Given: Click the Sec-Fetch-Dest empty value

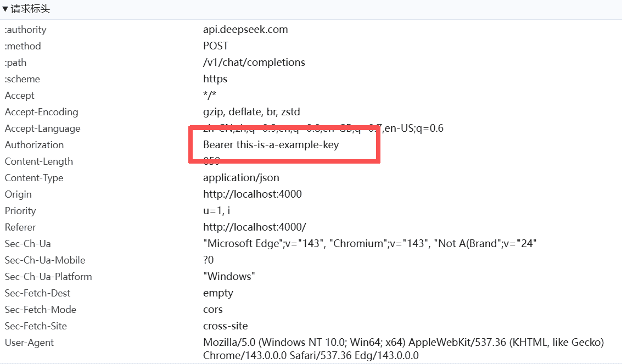Looking at the screenshot, I should click(218, 293).
